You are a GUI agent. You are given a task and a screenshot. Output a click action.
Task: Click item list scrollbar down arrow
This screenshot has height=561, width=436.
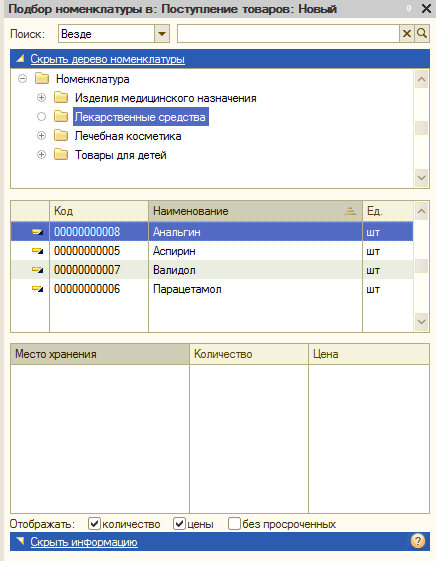[x=422, y=322]
